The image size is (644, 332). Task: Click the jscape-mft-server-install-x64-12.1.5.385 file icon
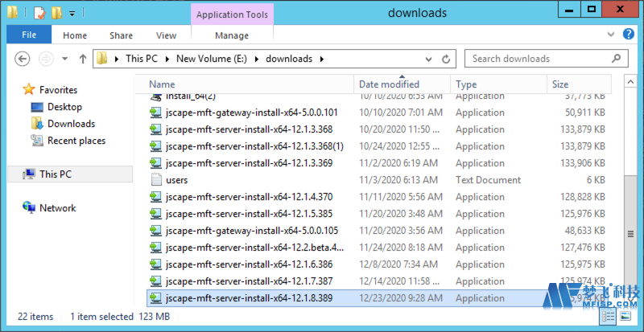coord(155,213)
